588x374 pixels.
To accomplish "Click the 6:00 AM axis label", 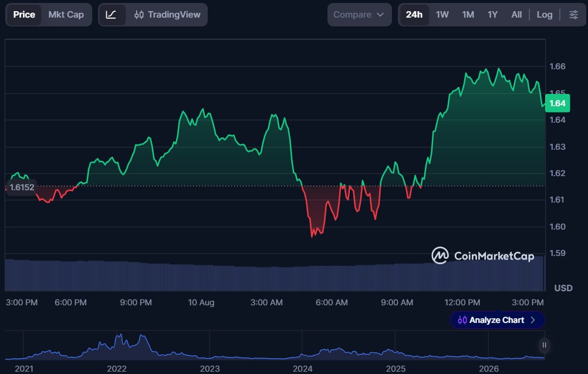I will [332, 302].
